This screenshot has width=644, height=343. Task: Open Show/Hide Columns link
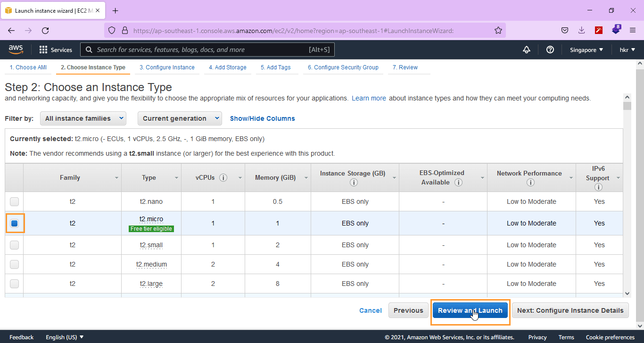coord(263,118)
